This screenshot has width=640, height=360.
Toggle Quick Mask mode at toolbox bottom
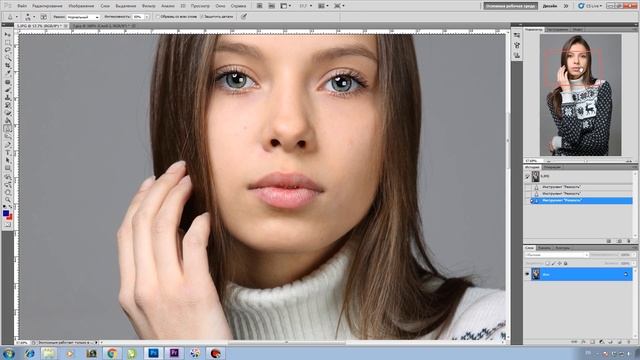point(7,224)
